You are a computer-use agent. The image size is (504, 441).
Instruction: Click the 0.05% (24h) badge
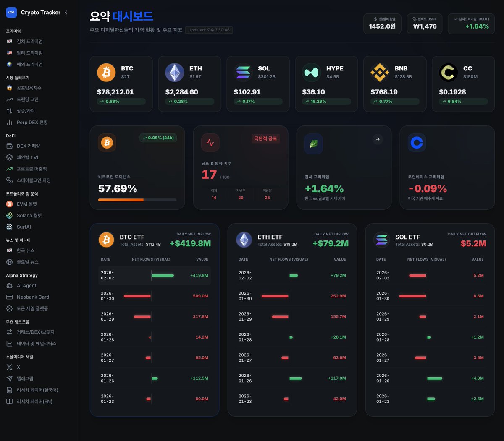click(158, 138)
